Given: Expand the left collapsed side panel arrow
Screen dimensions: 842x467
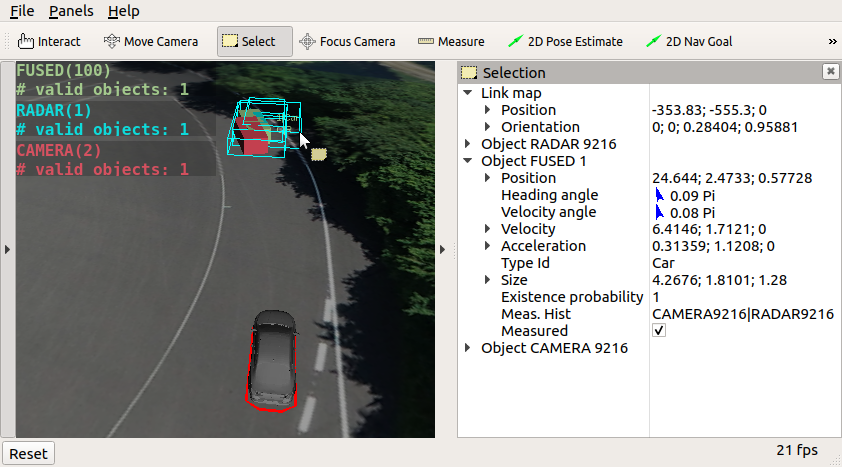Looking at the screenshot, I should pyautogui.click(x=7, y=250).
